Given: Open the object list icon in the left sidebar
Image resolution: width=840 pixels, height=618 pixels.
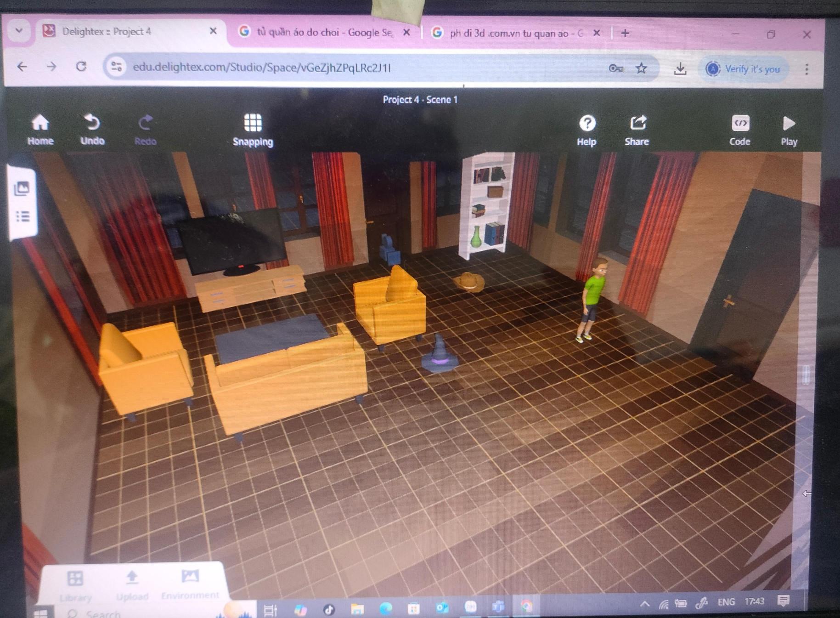Looking at the screenshot, I should [x=23, y=216].
